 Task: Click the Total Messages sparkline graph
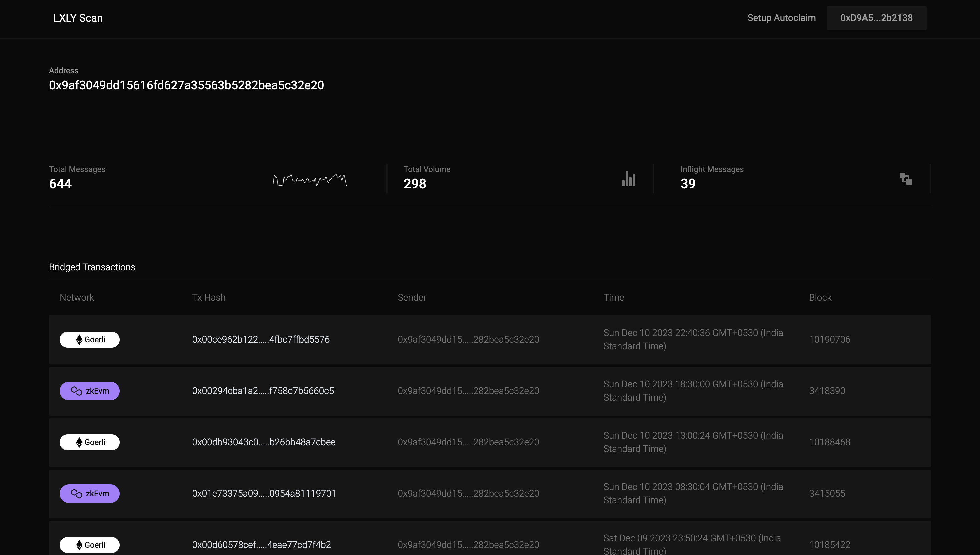310,180
